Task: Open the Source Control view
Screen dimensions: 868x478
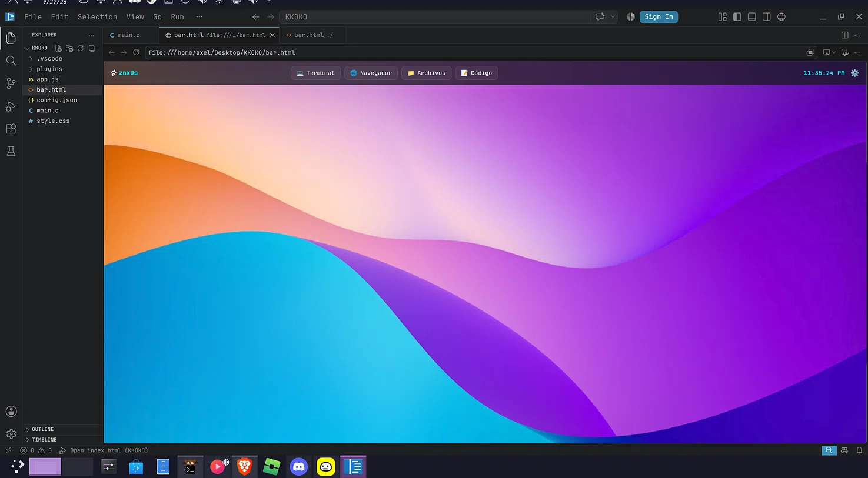Action: pos(11,83)
